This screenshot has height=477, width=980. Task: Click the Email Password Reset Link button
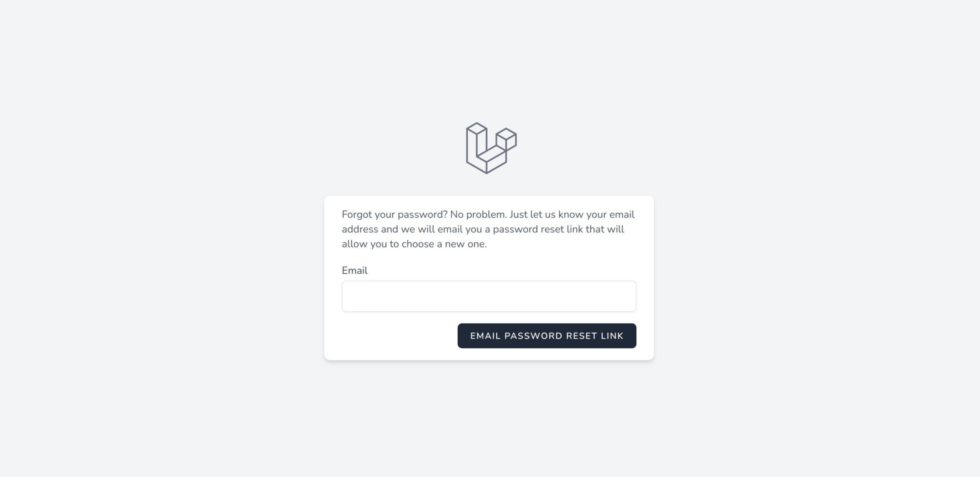547,335
